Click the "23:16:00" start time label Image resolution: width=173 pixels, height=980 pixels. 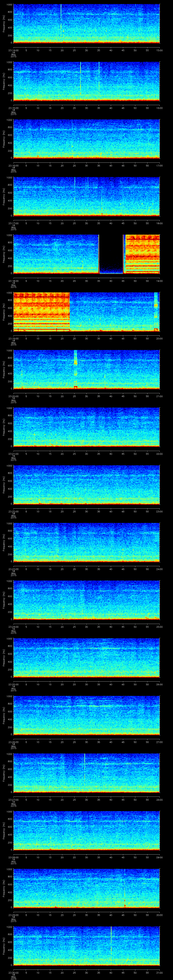tap(13, 166)
